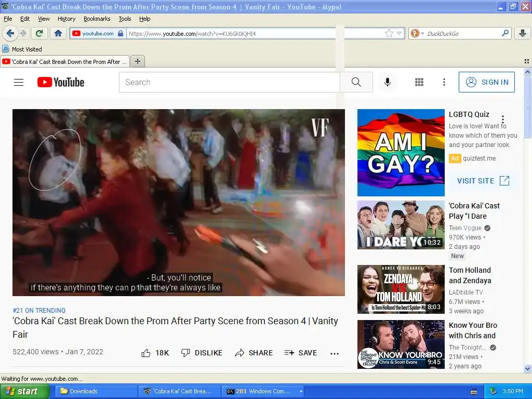532x399 pixels.
Task: Open the Bookmarks menu
Action: tap(97, 19)
